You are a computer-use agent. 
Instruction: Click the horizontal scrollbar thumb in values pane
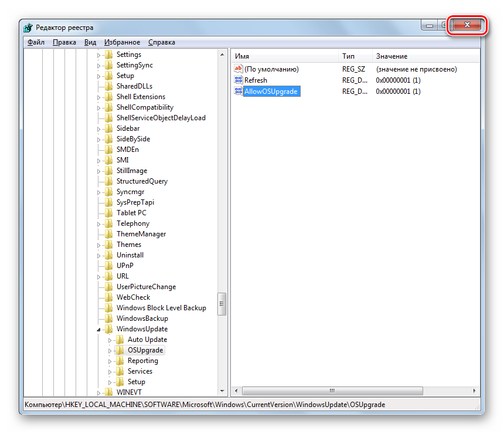pyautogui.click(x=332, y=391)
